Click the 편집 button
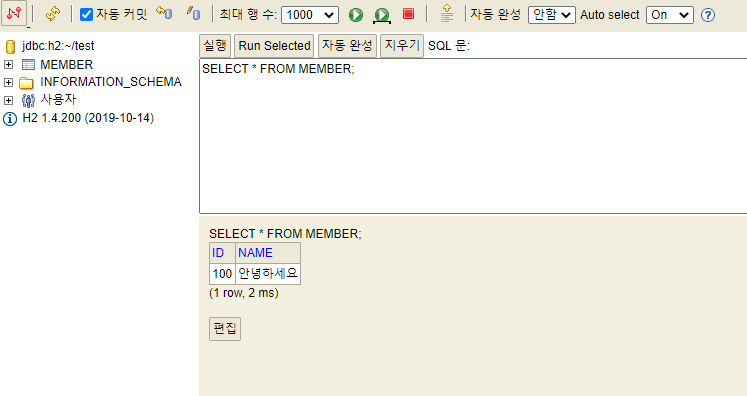The image size is (747, 396). coord(225,329)
